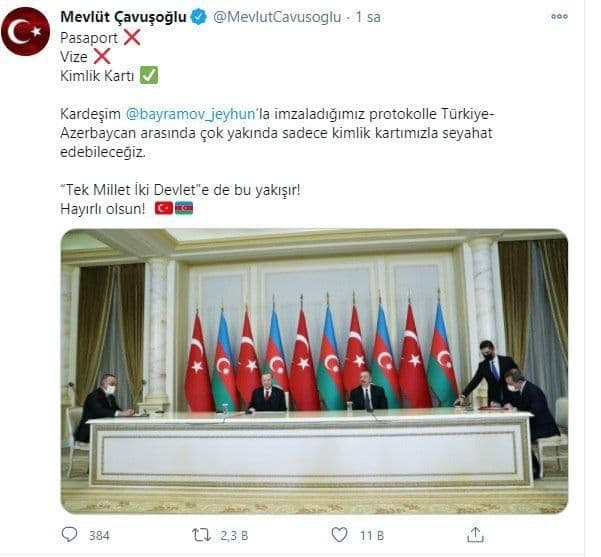Like the tweet with the heart icon
Image resolution: width=601 pixels, height=557 pixels.
339,535
